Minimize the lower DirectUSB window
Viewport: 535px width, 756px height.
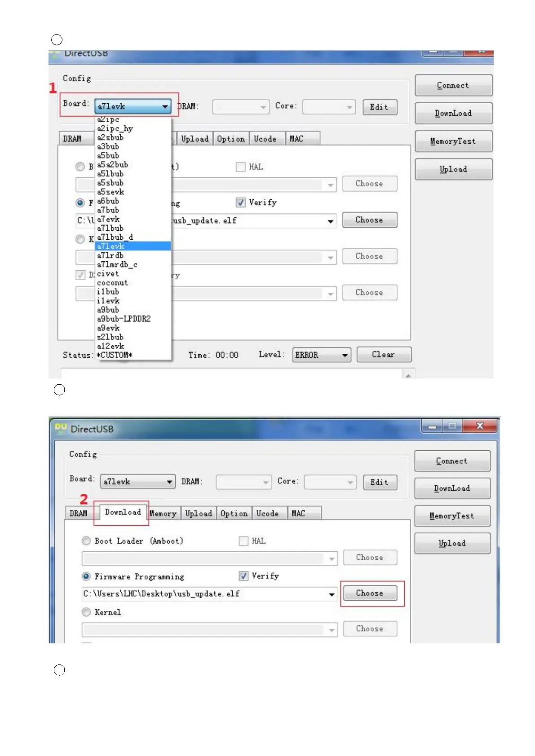point(432,426)
